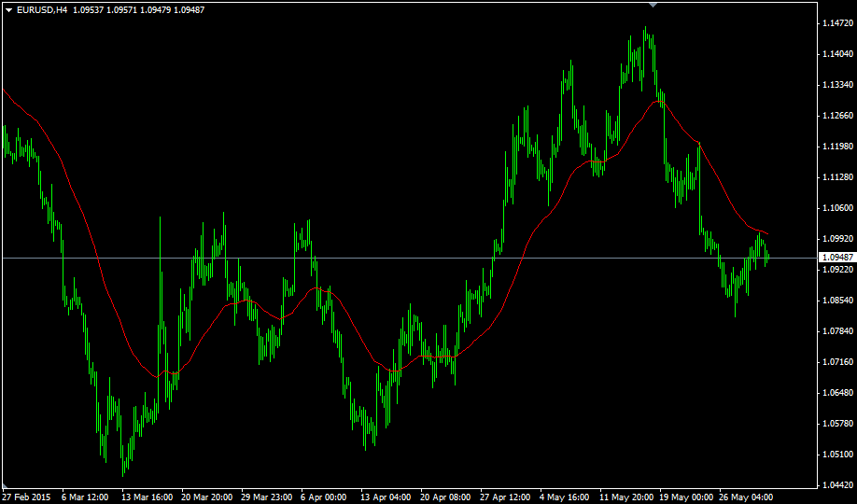Click the 20 Apr 08:00 time label
The height and width of the screenshot is (504, 857).
(x=445, y=497)
